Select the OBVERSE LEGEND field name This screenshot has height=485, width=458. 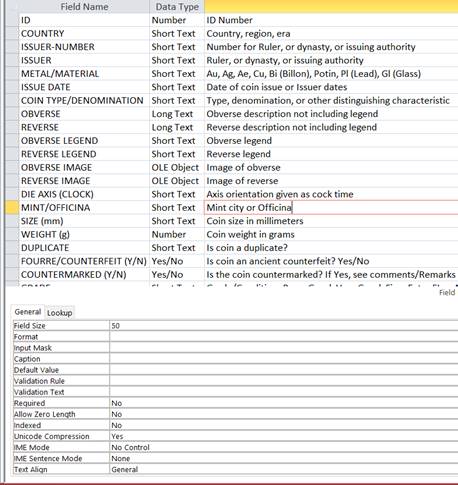pos(84,141)
